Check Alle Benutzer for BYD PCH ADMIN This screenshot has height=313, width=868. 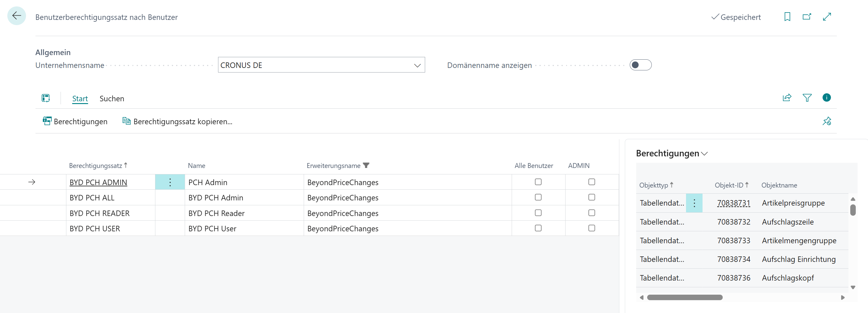pyautogui.click(x=538, y=182)
